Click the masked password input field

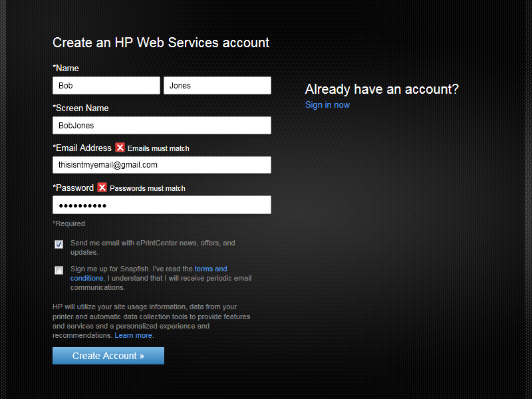click(162, 205)
